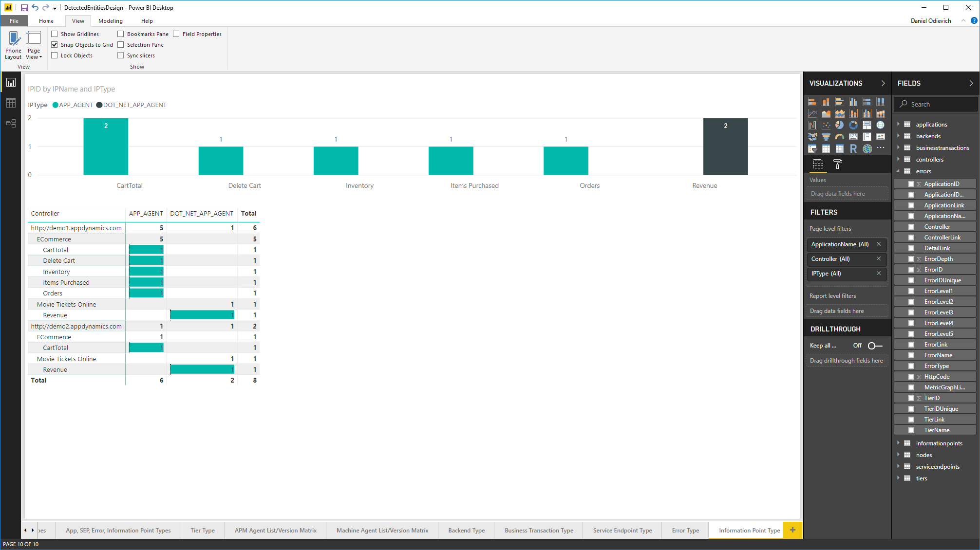The height and width of the screenshot is (550, 980).
Task: Enable the Show Gridlines checkbox
Action: tap(55, 34)
